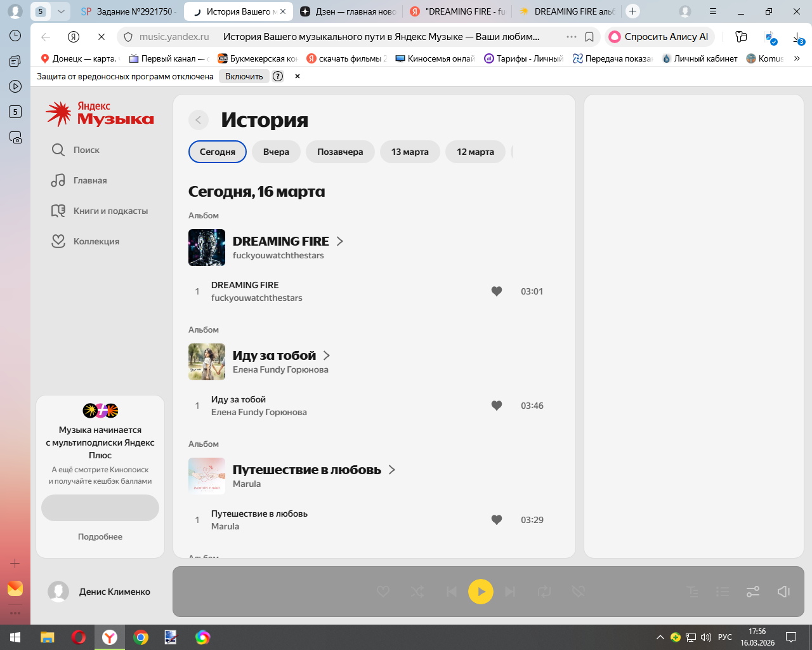Open browser downloads with badge 3

[799, 37]
